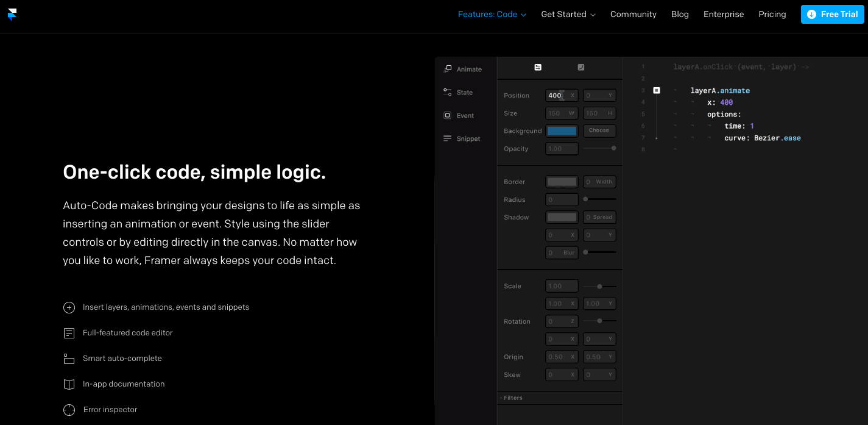Open the Community page
Image resolution: width=868 pixels, height=425 pixels.
coord(633,14)
